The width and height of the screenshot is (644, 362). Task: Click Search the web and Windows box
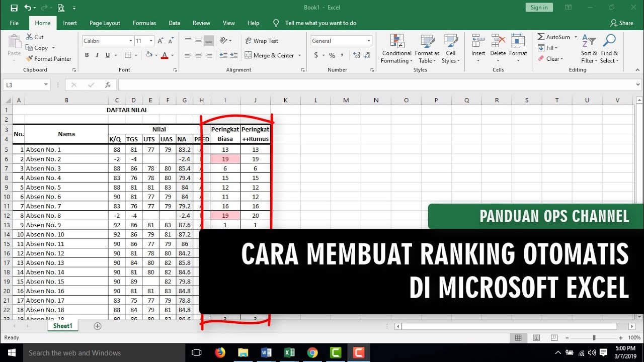click(x=105, y=352)
